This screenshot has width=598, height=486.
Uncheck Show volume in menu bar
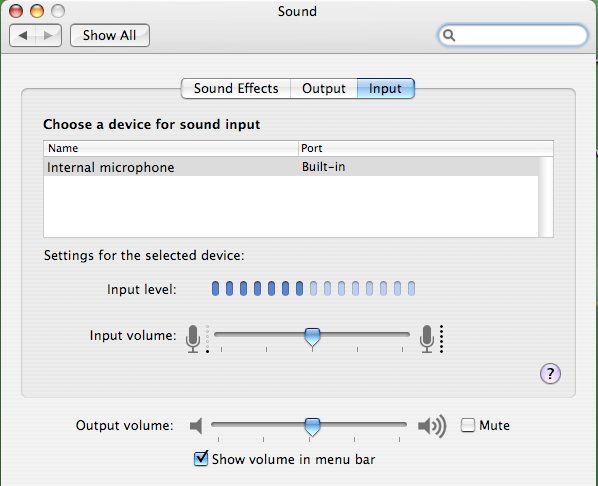201,459
